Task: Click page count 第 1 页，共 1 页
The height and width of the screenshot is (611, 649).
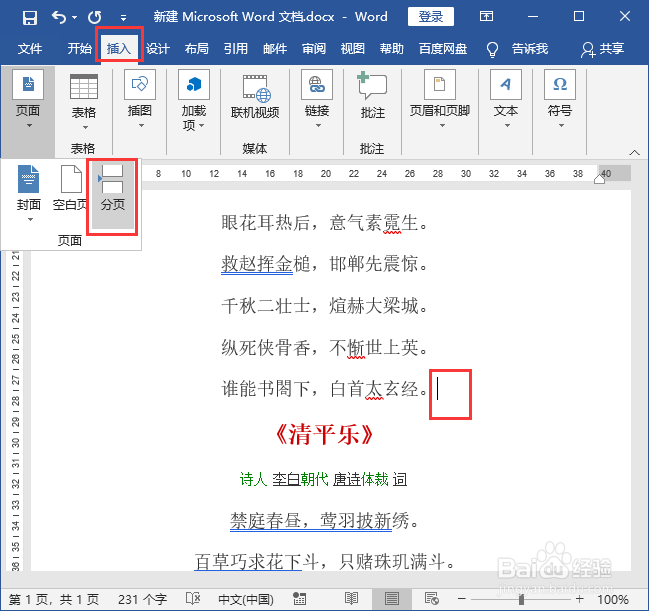Action: pos(54,599)
